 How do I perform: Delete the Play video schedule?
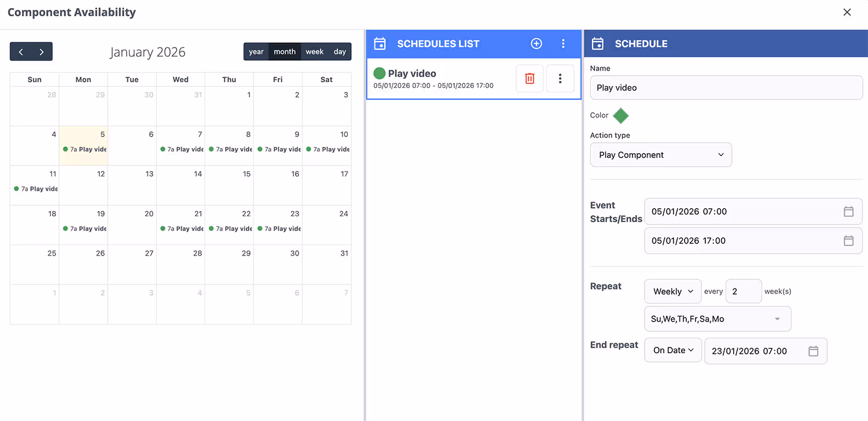click(529, 79)
